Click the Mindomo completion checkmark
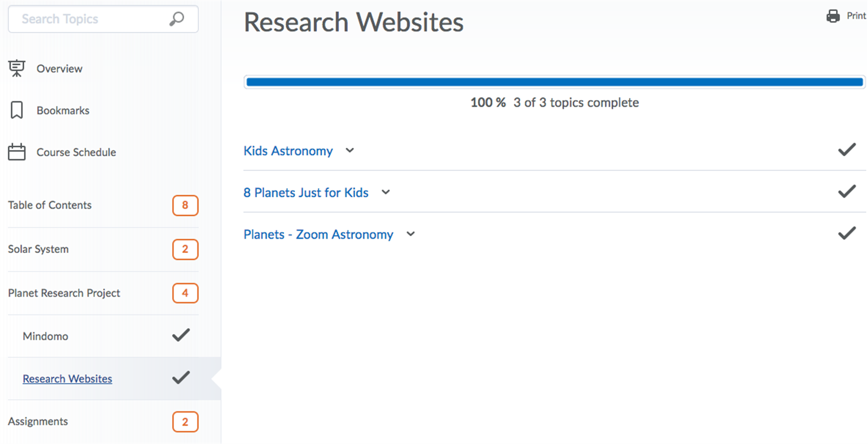 (x=181, y=335)
